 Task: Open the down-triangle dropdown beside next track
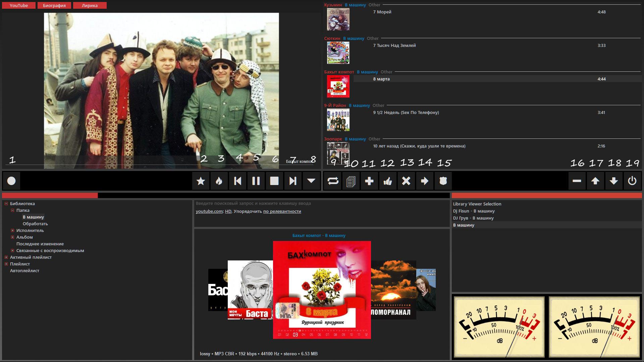point(311,181)
